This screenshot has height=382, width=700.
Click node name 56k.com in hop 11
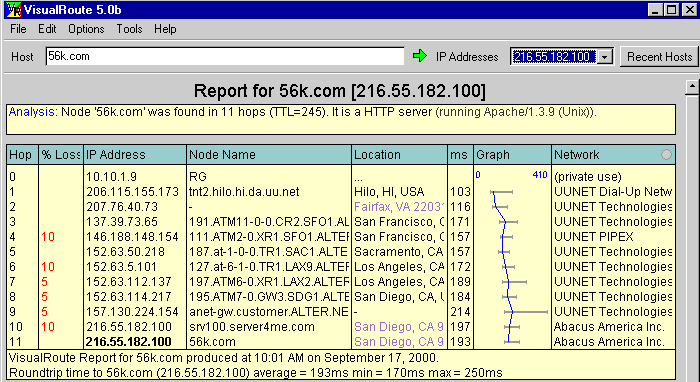point(212,342)
